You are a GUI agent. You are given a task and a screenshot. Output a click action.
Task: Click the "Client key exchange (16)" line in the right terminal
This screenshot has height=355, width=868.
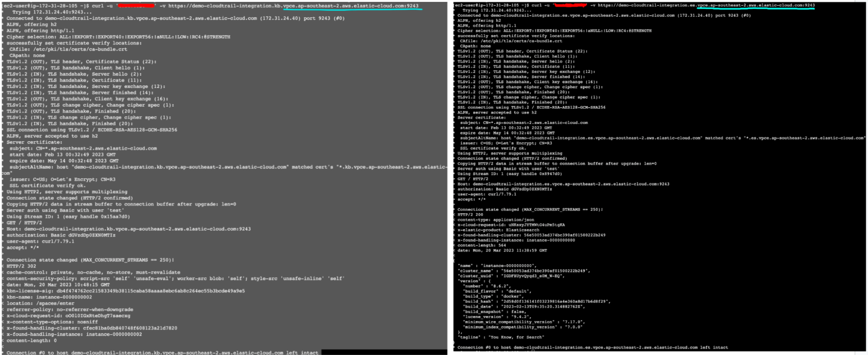(527, 82)
